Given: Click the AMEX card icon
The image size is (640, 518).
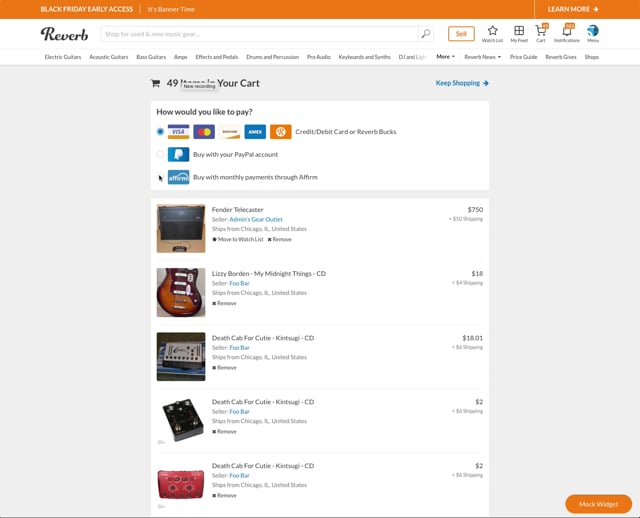Looking at the screenshot, I should tap(255, 132).
